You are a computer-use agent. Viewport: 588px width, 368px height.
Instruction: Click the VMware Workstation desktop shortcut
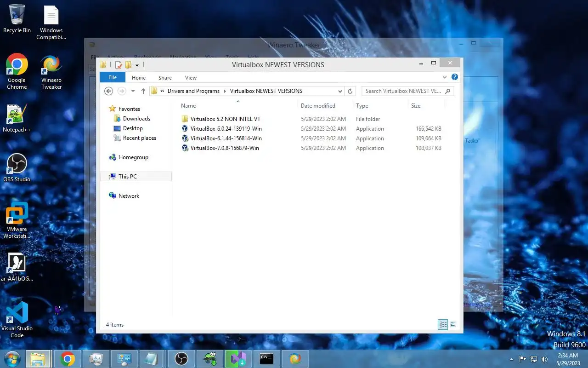pyautogui.click(x=17, y=221)
